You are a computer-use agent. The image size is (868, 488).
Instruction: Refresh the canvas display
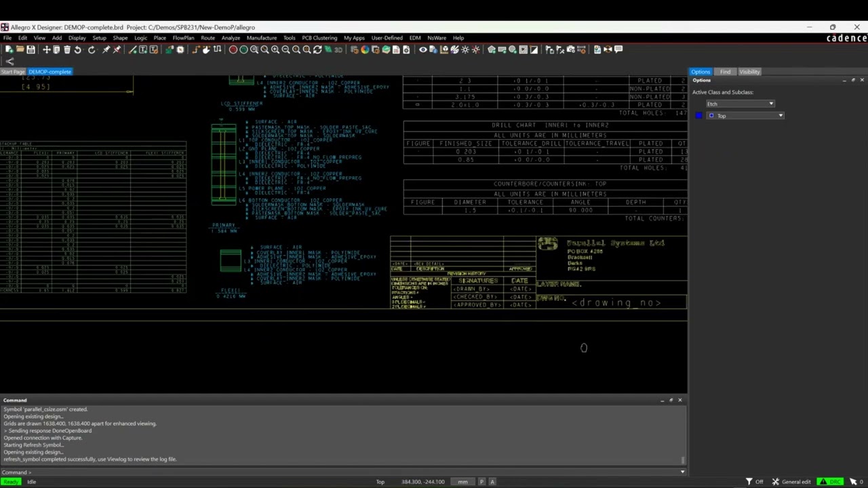click(317, 49)
